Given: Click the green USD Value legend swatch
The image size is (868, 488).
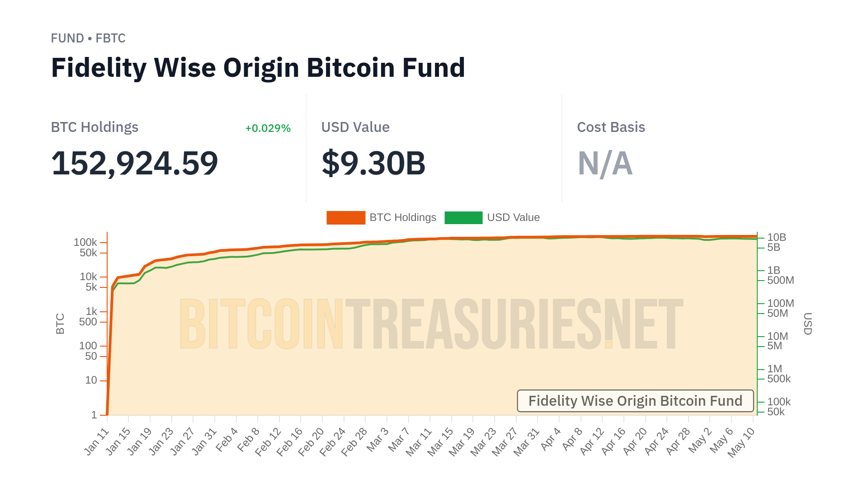Looking at the screenshot, I should click(x=463, y=218).
